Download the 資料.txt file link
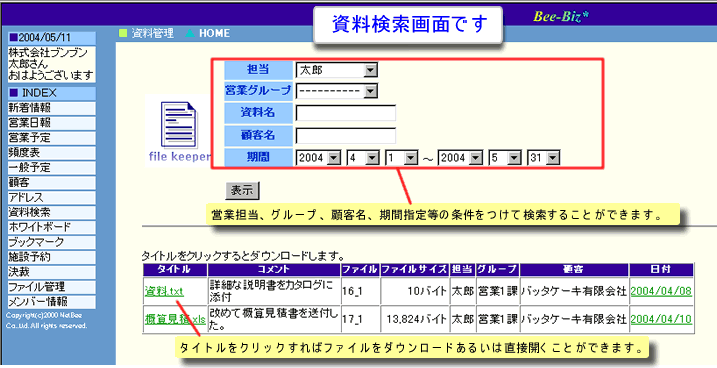Image resolution: width=717 pixels, height=368 pixels. [164, 291]
